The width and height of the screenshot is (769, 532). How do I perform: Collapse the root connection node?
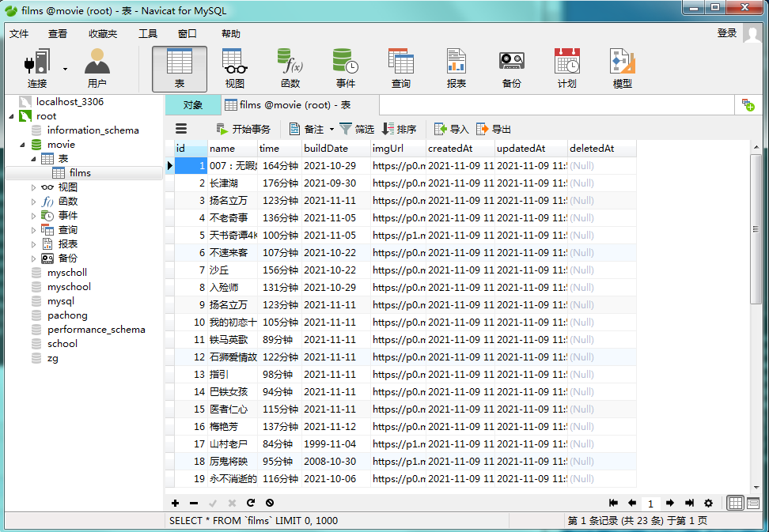11,116
